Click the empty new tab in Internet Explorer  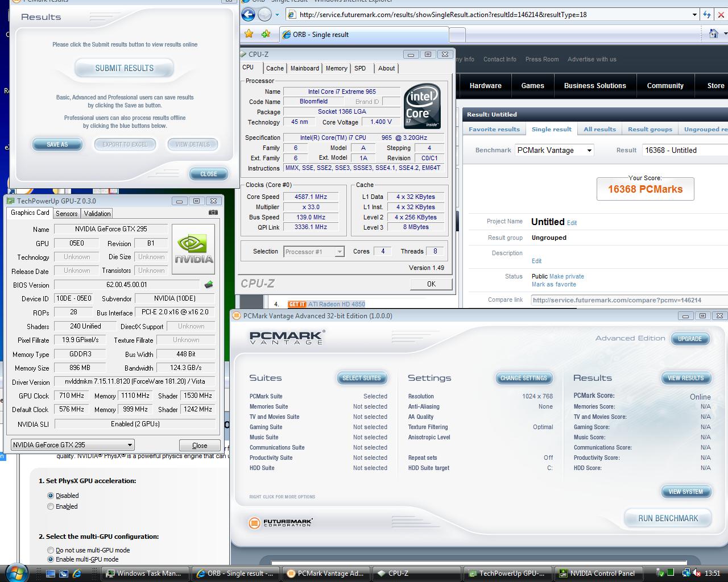(x=457, y=35)
